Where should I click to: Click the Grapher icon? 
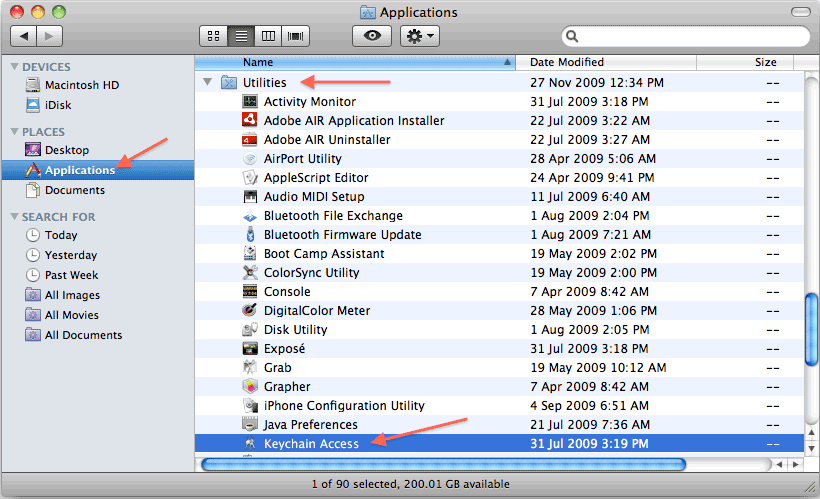(250, 387)
